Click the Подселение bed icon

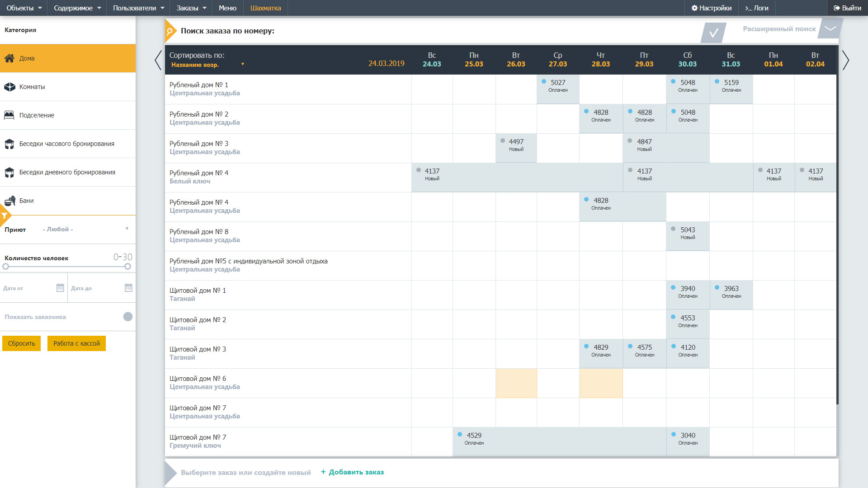(x=9, y=115)
